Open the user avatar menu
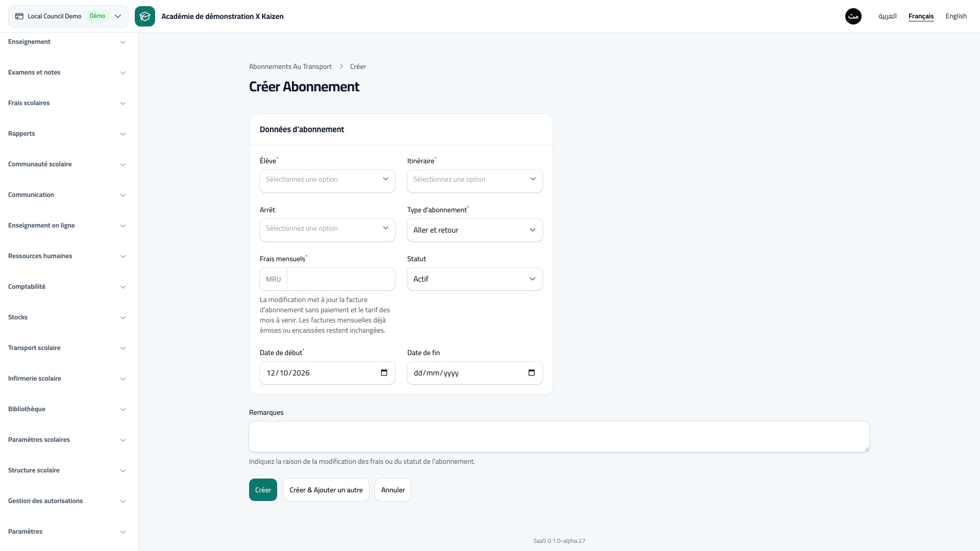Image resolution: width=980 pixels, height=551 pixels. (853, 16)
